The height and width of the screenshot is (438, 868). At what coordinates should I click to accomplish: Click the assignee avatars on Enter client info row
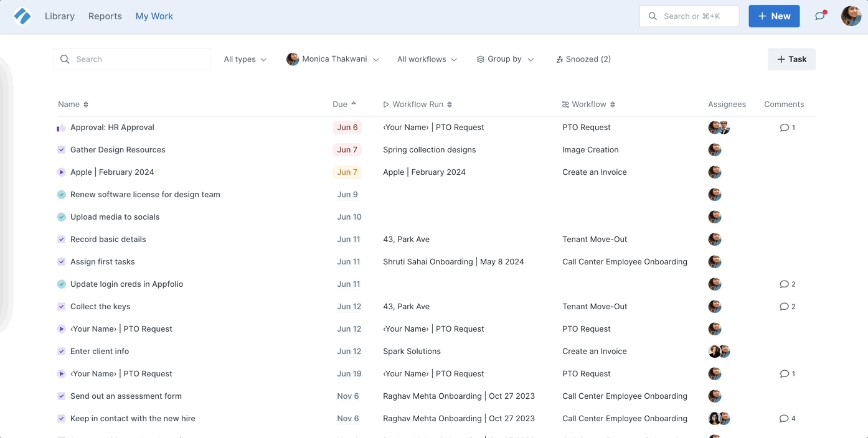[719, 352]
